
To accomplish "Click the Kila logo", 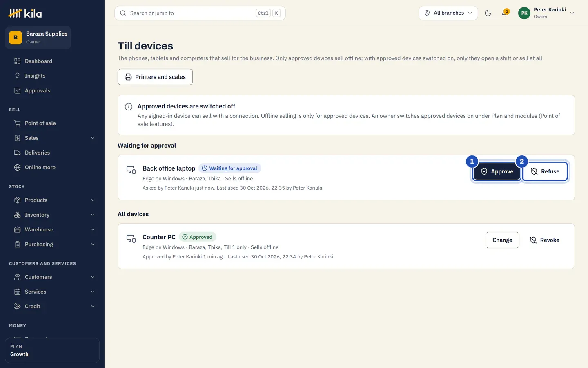I will [25, 13].
